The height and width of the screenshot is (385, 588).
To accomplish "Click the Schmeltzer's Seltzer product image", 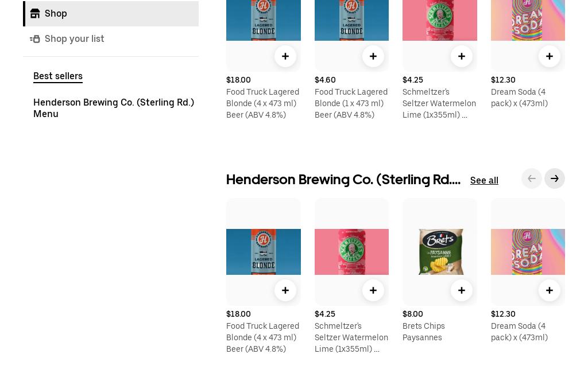I will point(351,252).
